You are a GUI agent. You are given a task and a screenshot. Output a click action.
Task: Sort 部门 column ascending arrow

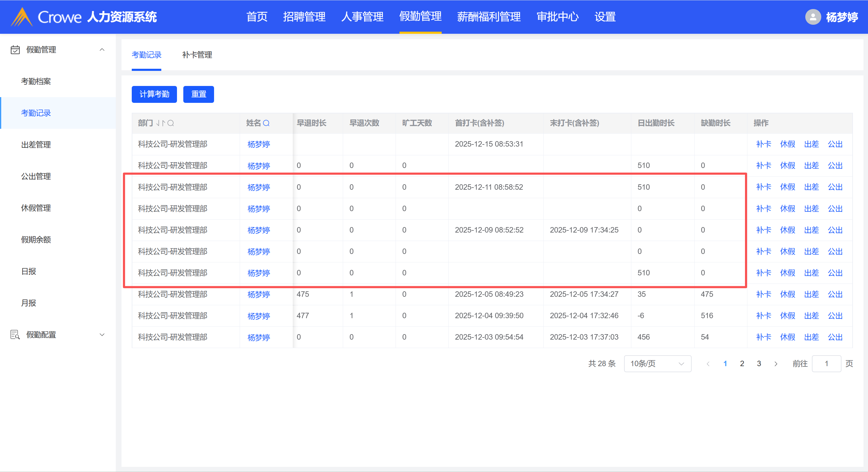[163, 123]
